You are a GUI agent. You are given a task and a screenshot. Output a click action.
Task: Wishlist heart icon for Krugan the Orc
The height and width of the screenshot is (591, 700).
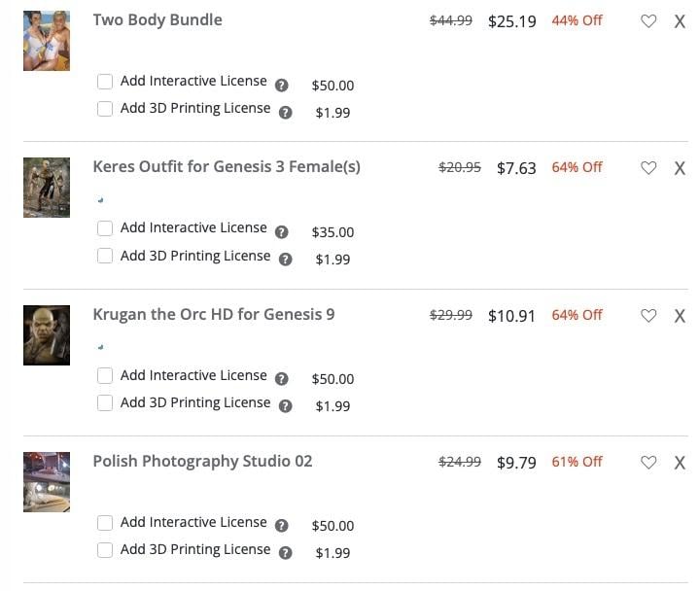648,316
